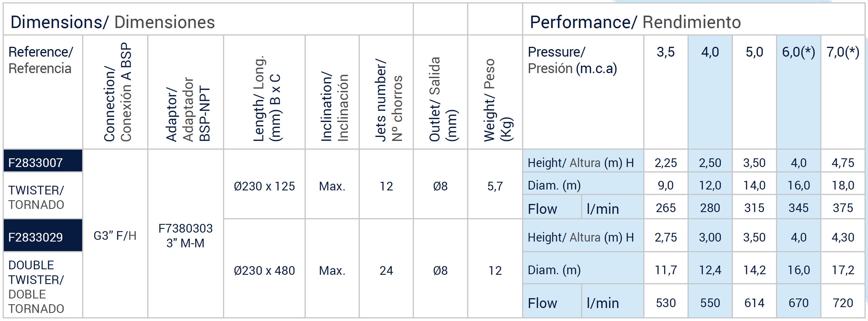Select the F2833029 reference cell
The height and width of the screenshot is (321, 868).
[43, 235]
